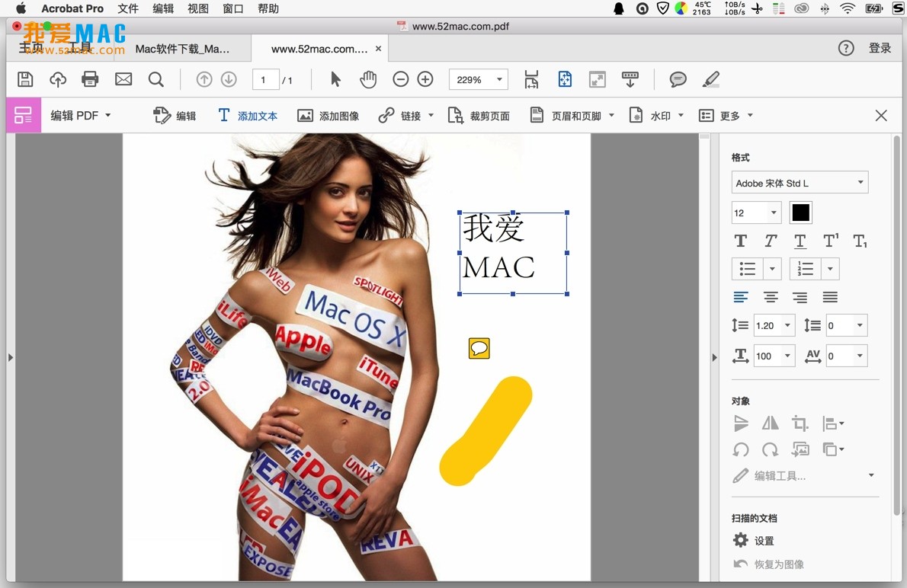Open the 视图 menu
Viewport: 907px width, 588px height.
pyautogui.click(x=198, y=8)
